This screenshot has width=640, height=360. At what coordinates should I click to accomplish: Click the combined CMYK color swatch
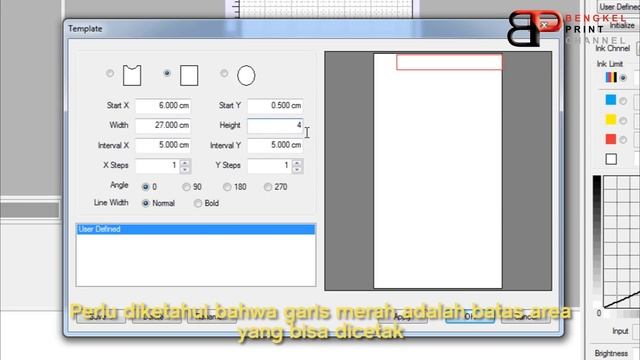(x=611, y=77)
